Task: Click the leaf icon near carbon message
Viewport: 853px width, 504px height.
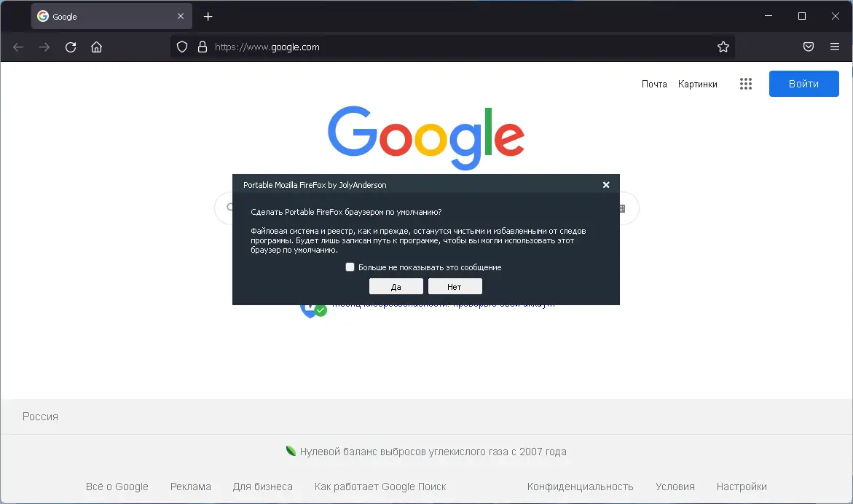Action: click(291, 451)
